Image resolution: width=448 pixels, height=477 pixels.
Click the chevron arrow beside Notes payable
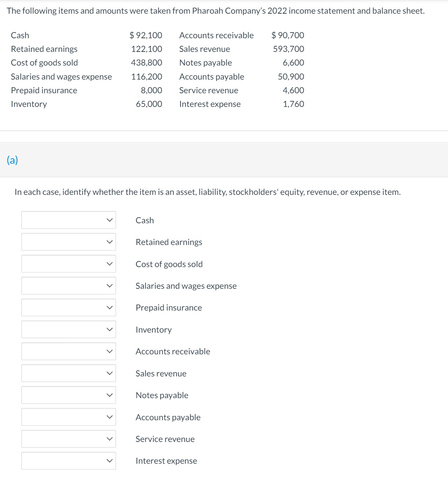[x=110, y=395]
